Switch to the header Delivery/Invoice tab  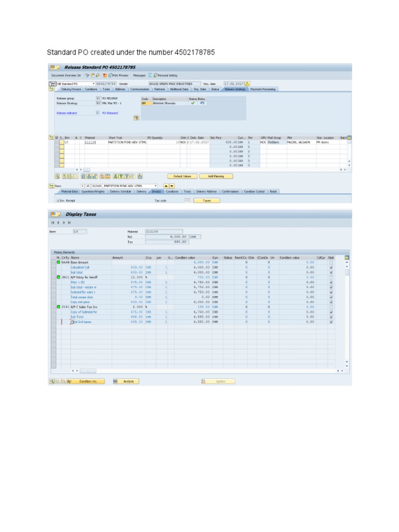pos(71,89)
